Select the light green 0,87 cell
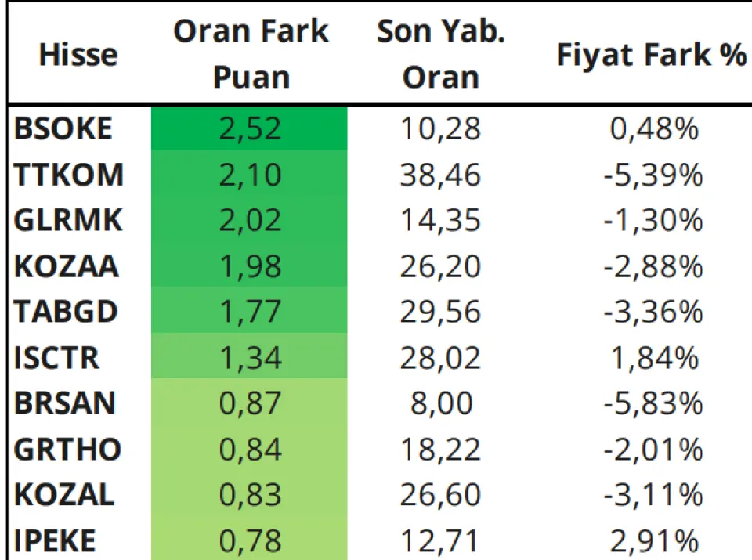Viewport: 752px width, 560px height. tap(249, 403)
